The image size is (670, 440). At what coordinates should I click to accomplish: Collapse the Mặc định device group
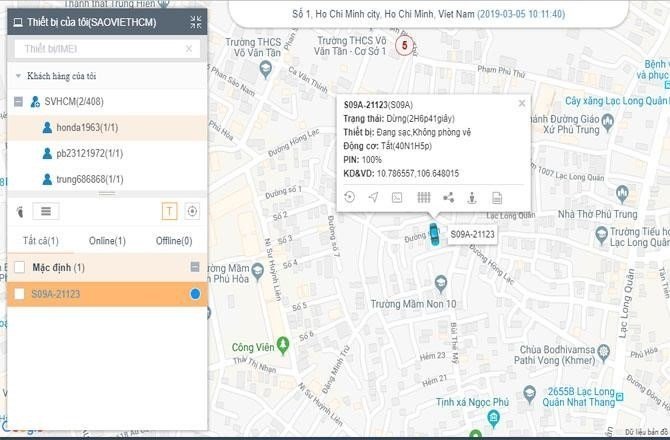pos(195,268)
